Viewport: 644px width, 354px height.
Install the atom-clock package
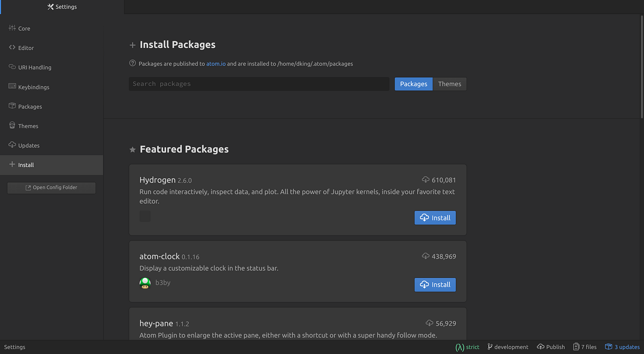pyautogui.click(x=435, y=285)
